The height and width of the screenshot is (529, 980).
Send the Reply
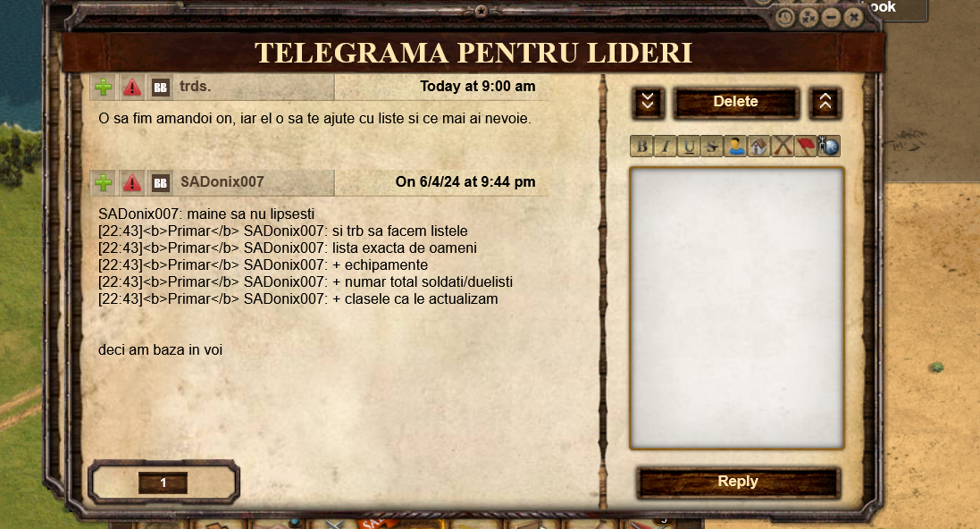tap(738, 482)
